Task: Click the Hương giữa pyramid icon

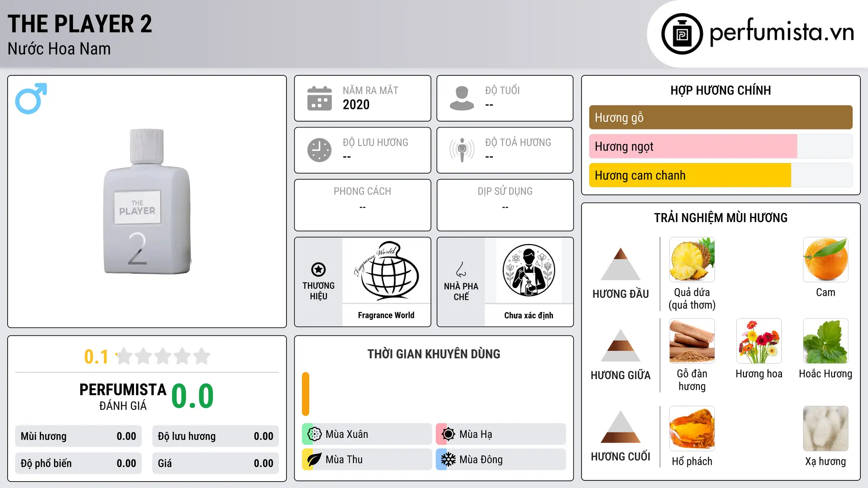Action: [620, 345]
